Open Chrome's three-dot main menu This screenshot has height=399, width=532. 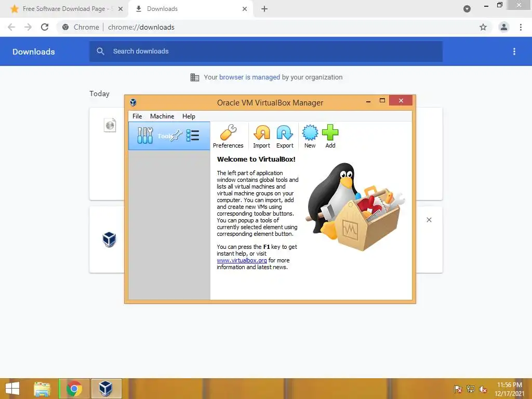(521, 27)
